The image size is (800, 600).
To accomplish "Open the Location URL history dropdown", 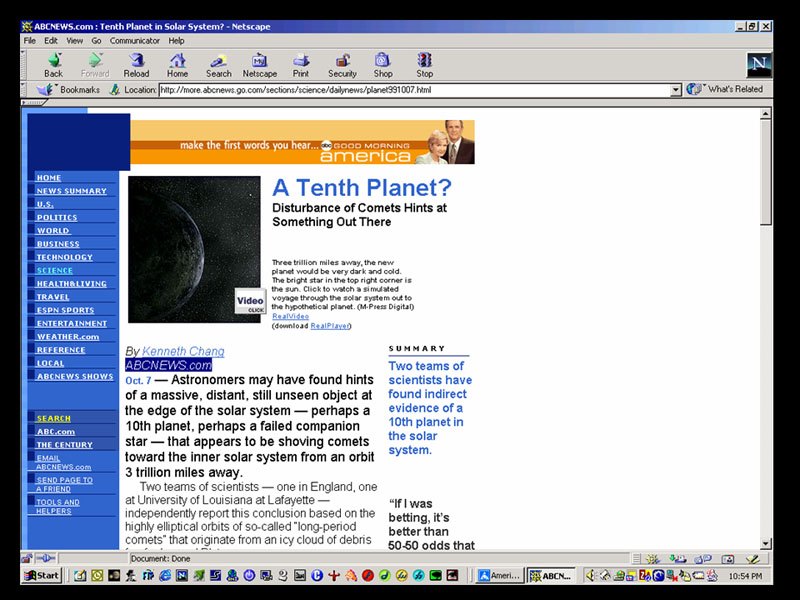I will (676, 90).
